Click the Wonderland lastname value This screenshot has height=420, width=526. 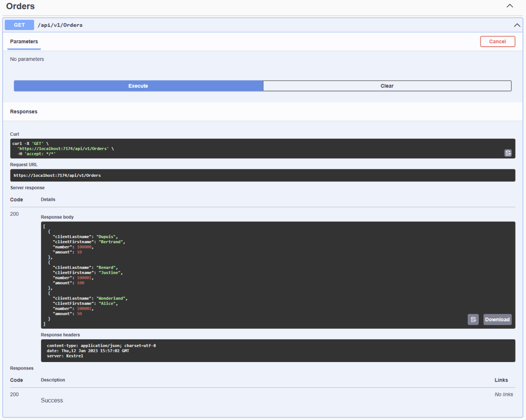point(112,299)
